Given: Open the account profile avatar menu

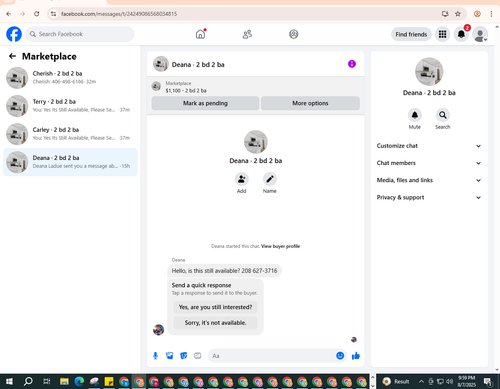Looking at the screenshot, I should [x=480, y=34].
